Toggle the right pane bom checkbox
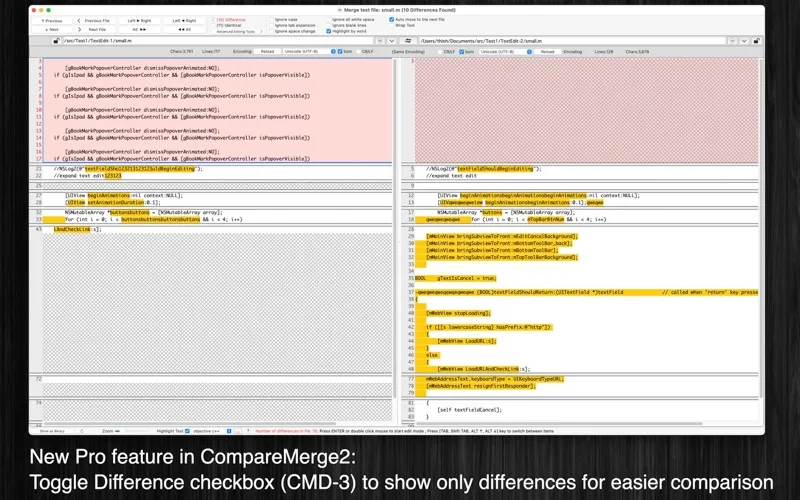 point(461,52)
